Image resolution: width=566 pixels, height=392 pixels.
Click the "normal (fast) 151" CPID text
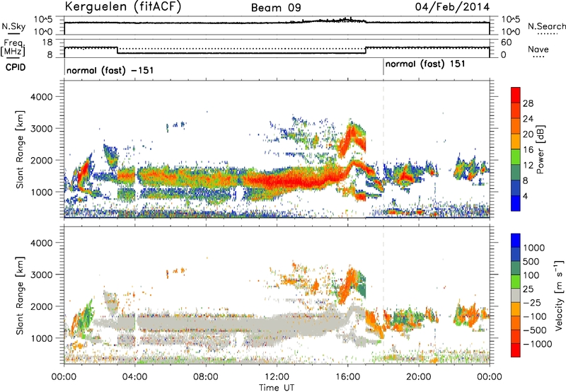[x=425, y=64]
